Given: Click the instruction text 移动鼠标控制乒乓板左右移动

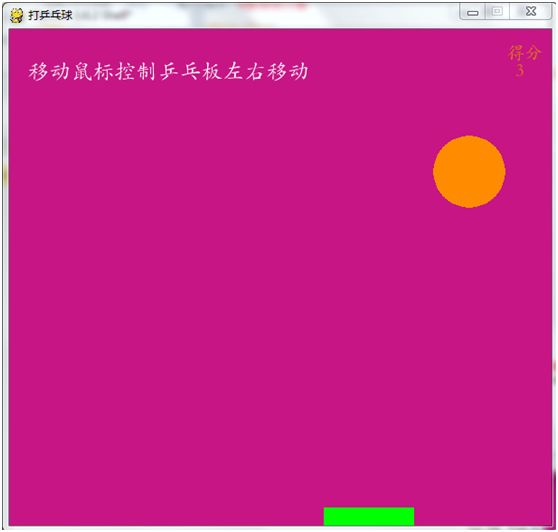Looking at the screenshot, I should point(168,72).
